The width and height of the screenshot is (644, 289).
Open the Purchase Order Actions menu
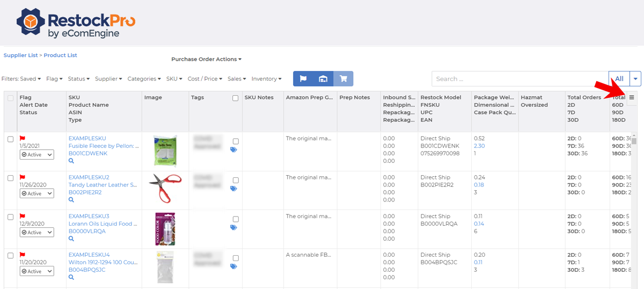click(206, 59)
